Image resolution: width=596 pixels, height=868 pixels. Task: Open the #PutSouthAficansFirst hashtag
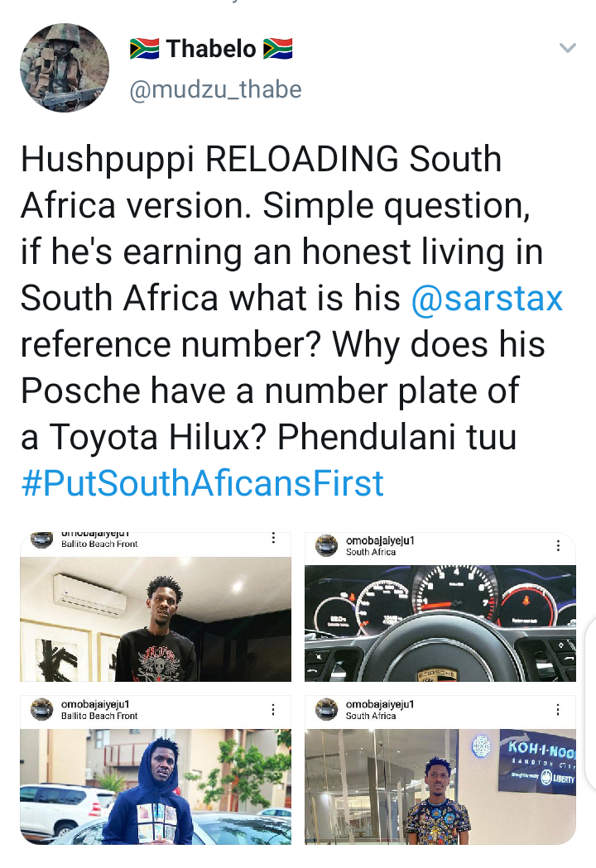202,483
